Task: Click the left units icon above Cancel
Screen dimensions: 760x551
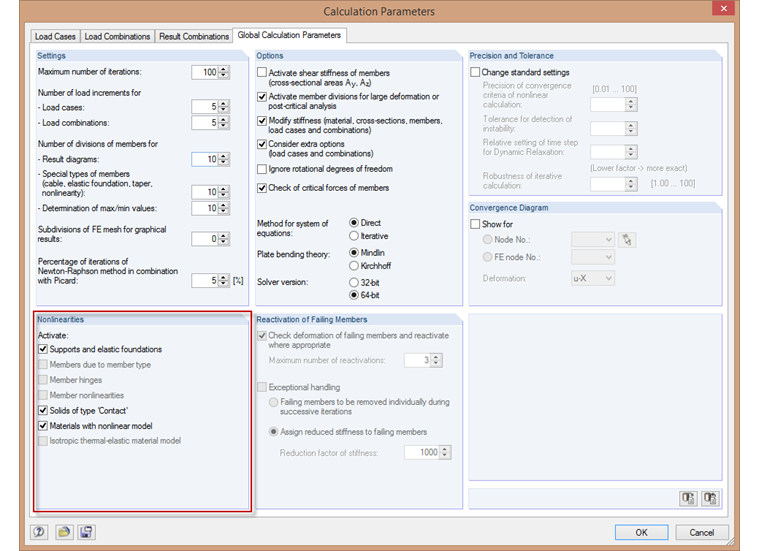Action: [x=688, y=498]
